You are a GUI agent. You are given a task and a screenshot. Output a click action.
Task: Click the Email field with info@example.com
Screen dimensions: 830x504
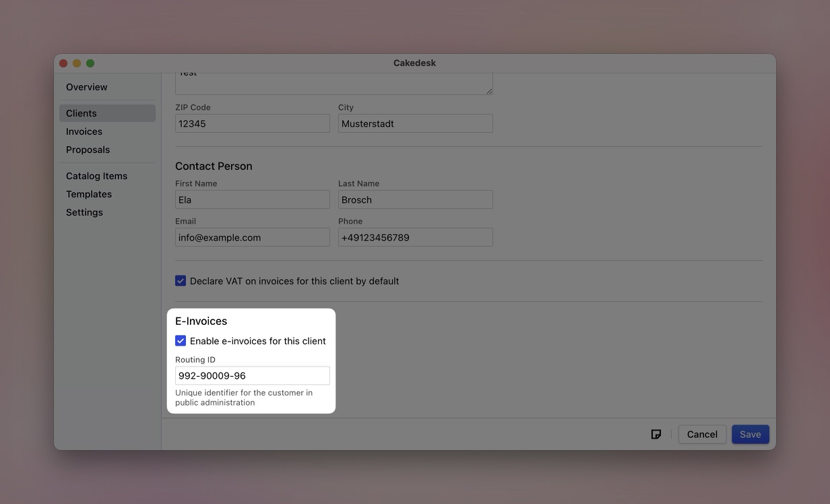click(x=252, y=237)
